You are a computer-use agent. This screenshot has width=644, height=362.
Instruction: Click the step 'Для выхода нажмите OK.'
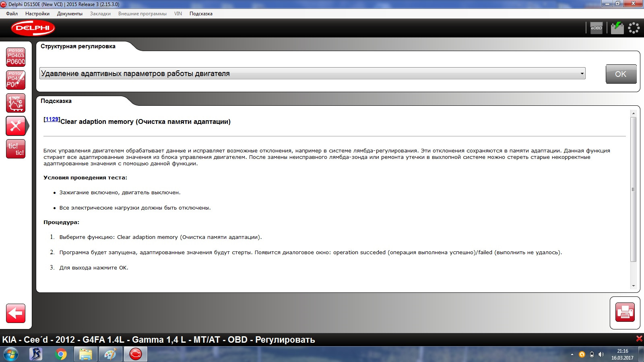click(x=94, y=267)
